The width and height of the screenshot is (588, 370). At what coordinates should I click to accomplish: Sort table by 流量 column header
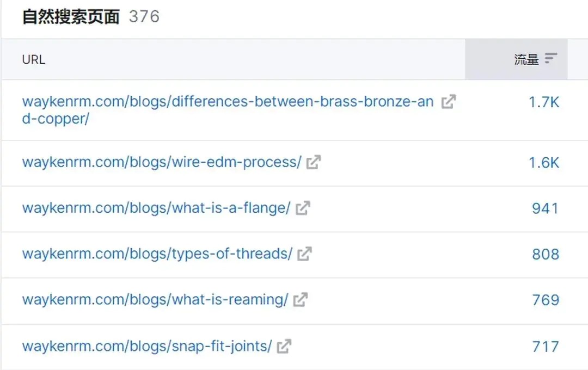point(526,60)
